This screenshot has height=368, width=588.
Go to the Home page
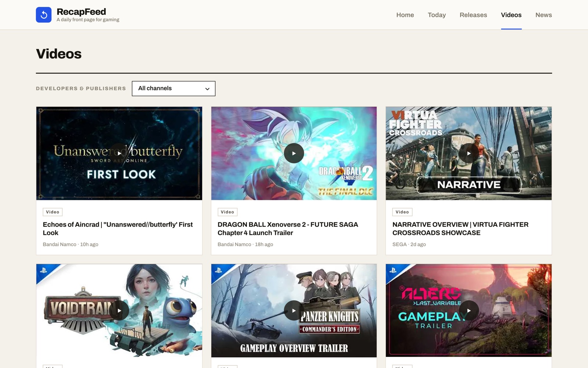click(405, 15)
